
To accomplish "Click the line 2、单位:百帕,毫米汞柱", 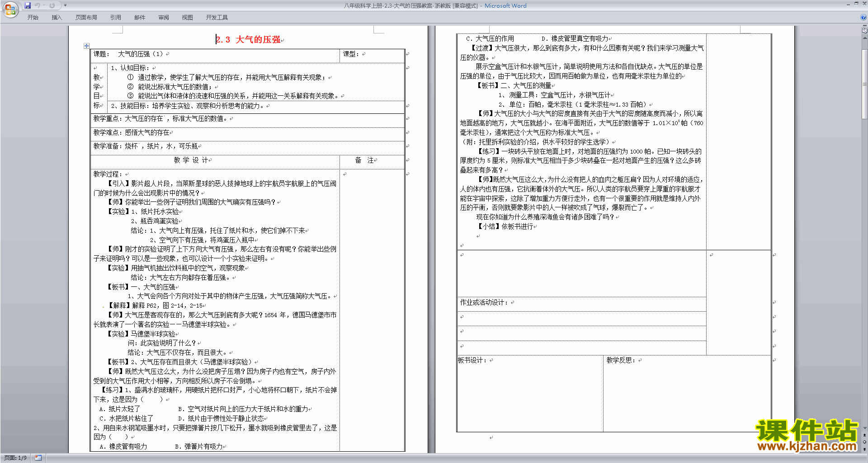I will [573, 104].
